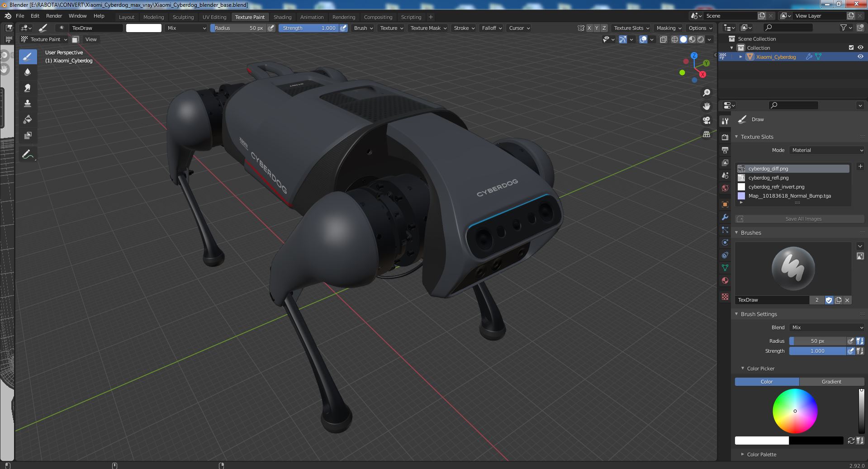Open Texture Slots Mode Material dropdown
The width and height of the screenshot is (868, 469).
[827, 150]
